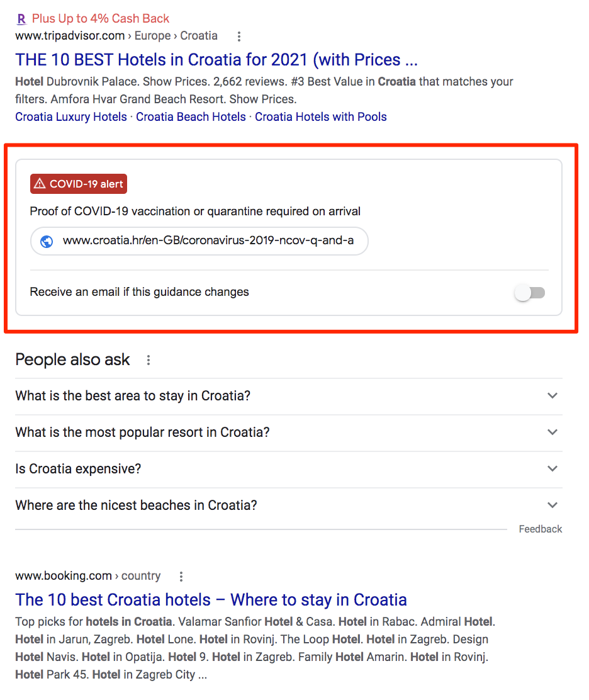
Task: Click the warning triangle in COVID-19 alert badge
Action: 40,184
